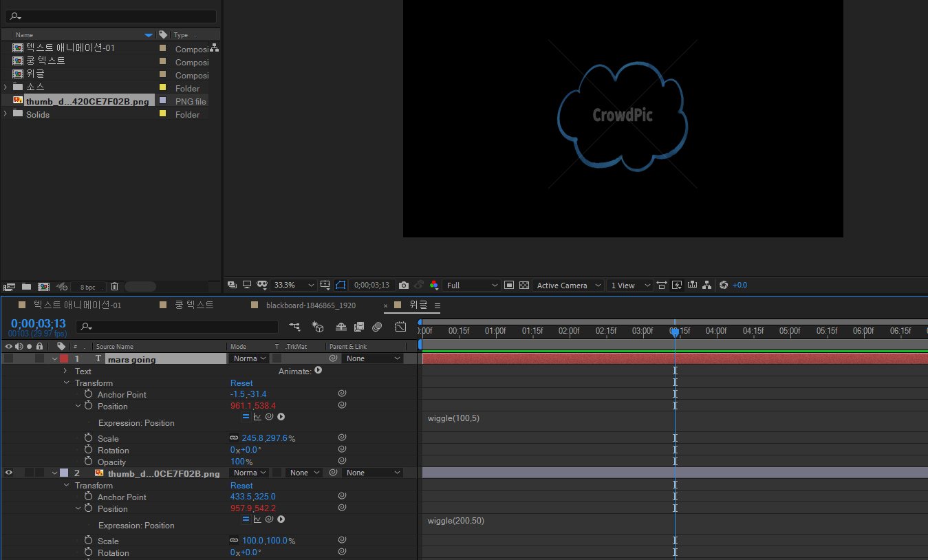Collapse layer 2 Transform group
The height and width of the screenshot is (560, 928).
(x=66, y=485)
